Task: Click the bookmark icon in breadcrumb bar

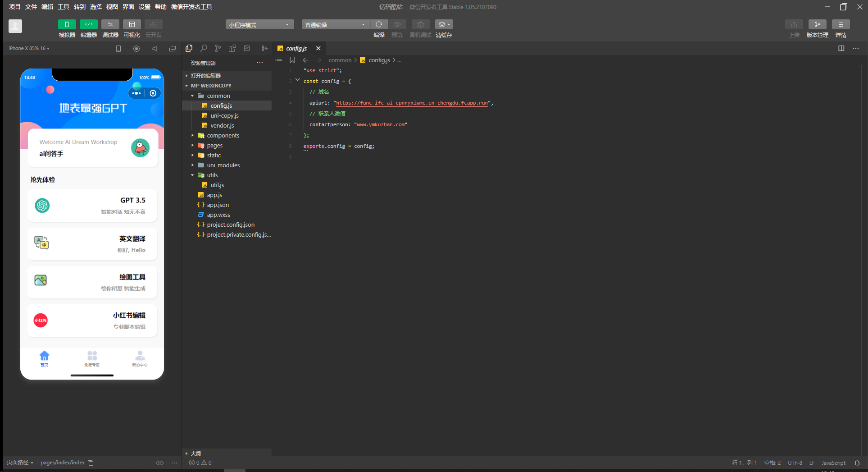Action: (292, 60)
